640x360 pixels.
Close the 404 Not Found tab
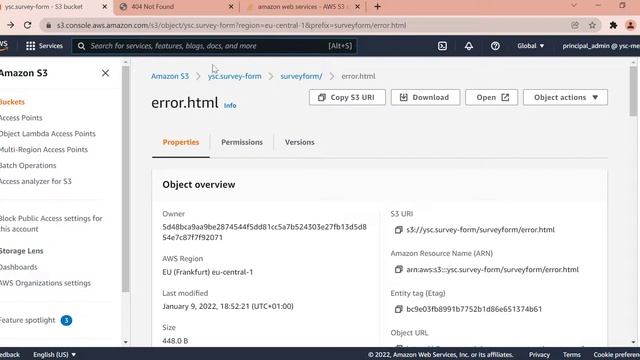pos(231,7)
